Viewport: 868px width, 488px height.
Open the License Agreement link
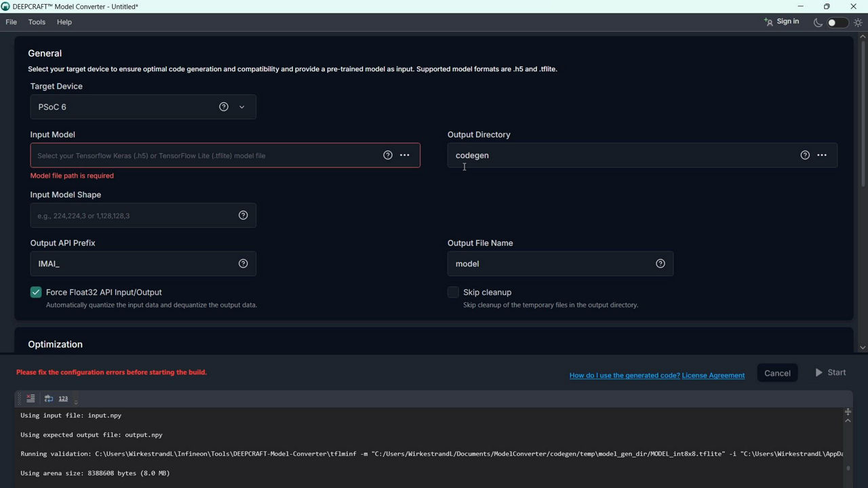point(713,375)
